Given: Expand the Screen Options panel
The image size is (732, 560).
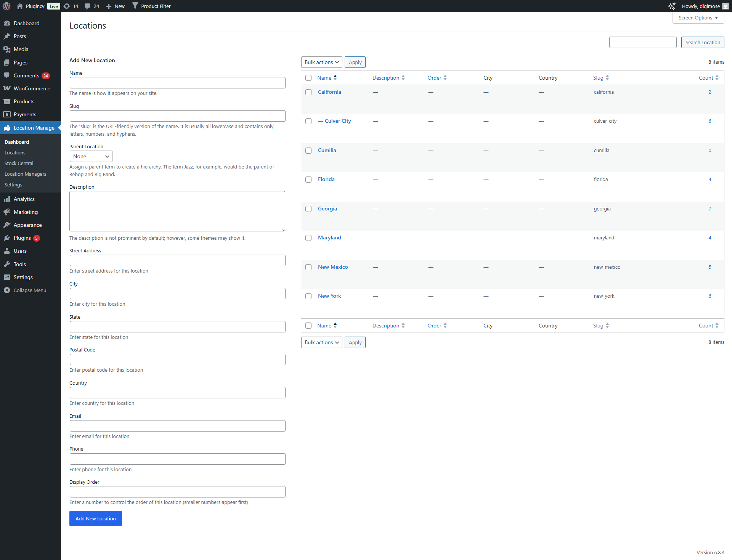Looking at the screenshot, I should tap(698, 18).
